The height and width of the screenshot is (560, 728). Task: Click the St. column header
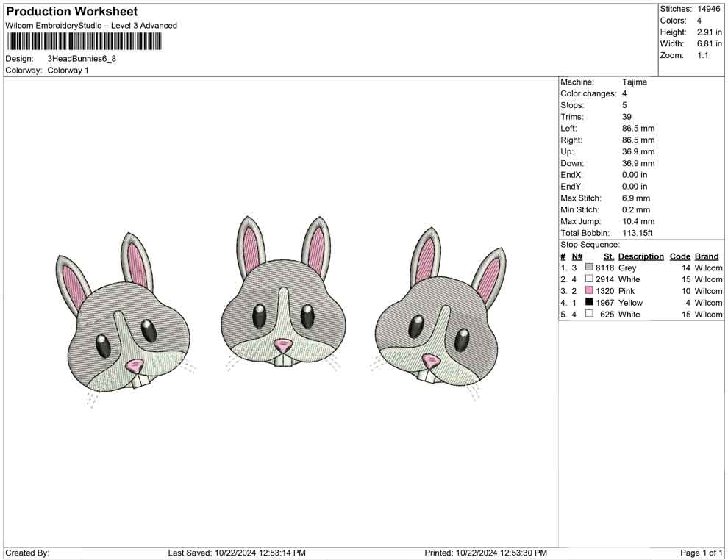coord(608,256)
